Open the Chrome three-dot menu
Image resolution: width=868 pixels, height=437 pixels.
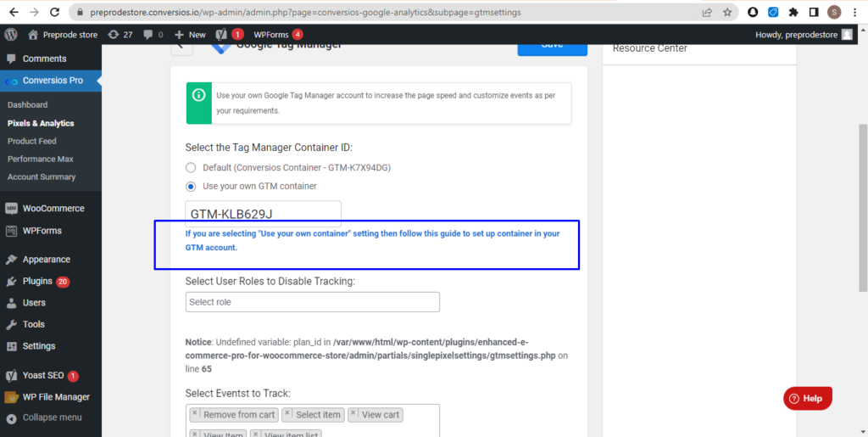pos(855,12)
